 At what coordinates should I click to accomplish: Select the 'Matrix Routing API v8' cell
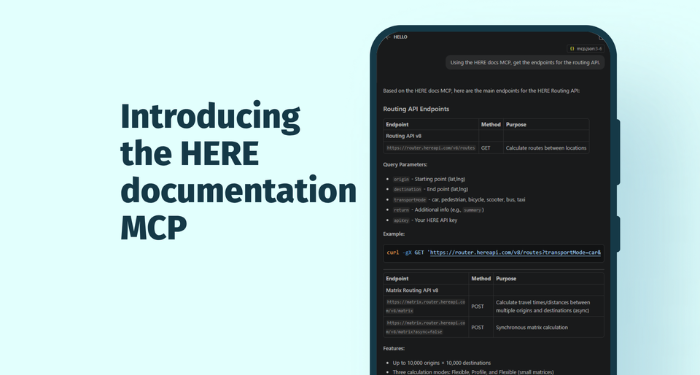(426, 290)
